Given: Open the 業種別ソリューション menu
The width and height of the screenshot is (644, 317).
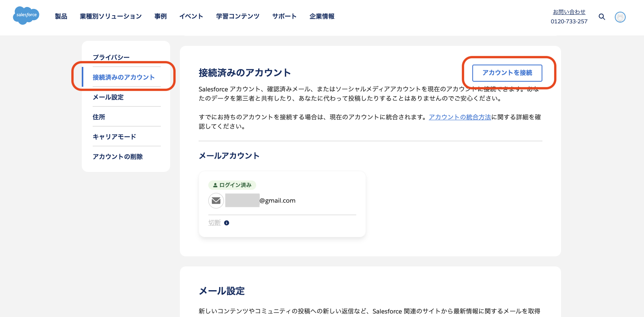Looking at the screenshot, I should (x=111, y=16).
